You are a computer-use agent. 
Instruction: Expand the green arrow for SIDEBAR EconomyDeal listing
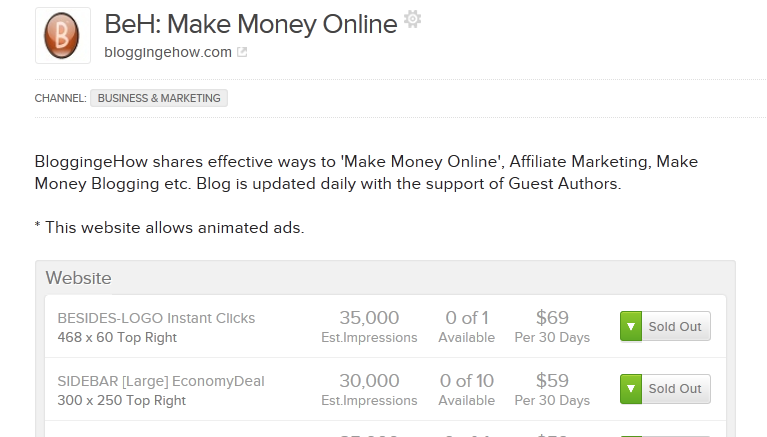click(x=631, y=389)
